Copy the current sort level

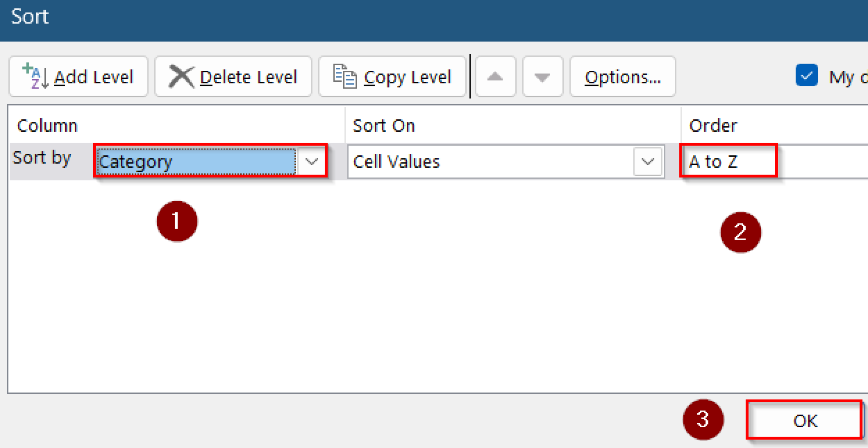[392, 76]
